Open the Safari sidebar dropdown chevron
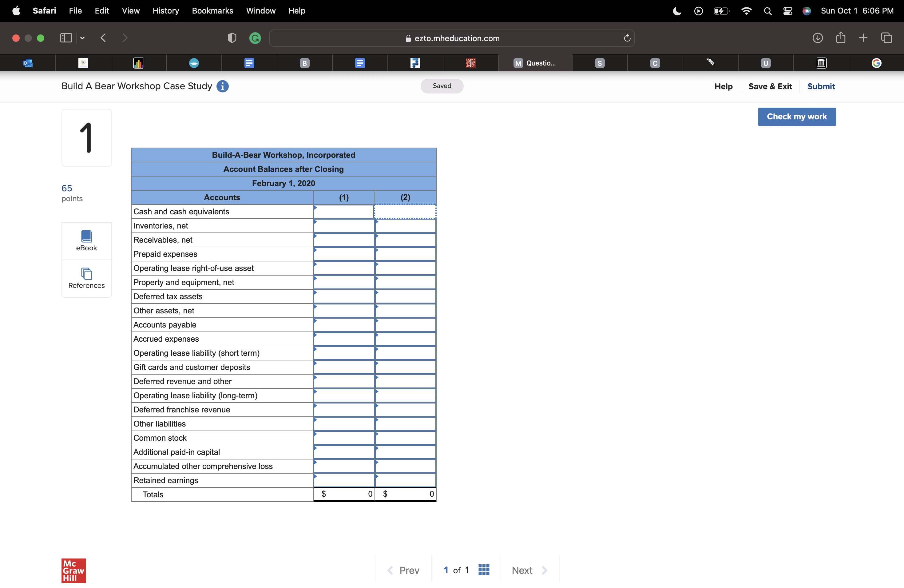The image size is (904, 588). pos(82,38)
